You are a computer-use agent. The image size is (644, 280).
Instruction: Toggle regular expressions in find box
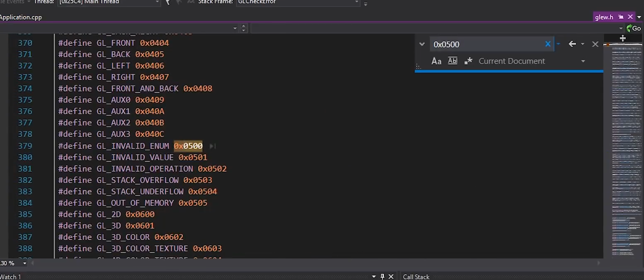(468, 61)
